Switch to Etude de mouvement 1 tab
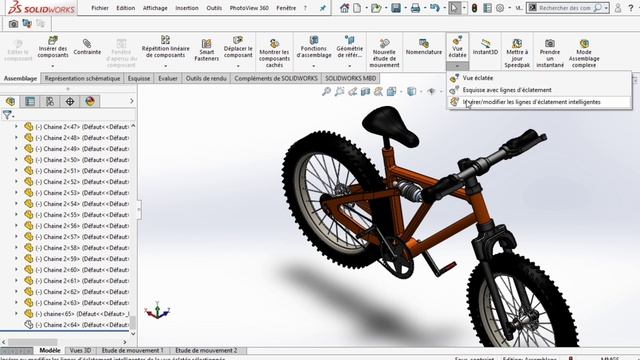Viewport: 640px width, 360px height. coord(132,350)
